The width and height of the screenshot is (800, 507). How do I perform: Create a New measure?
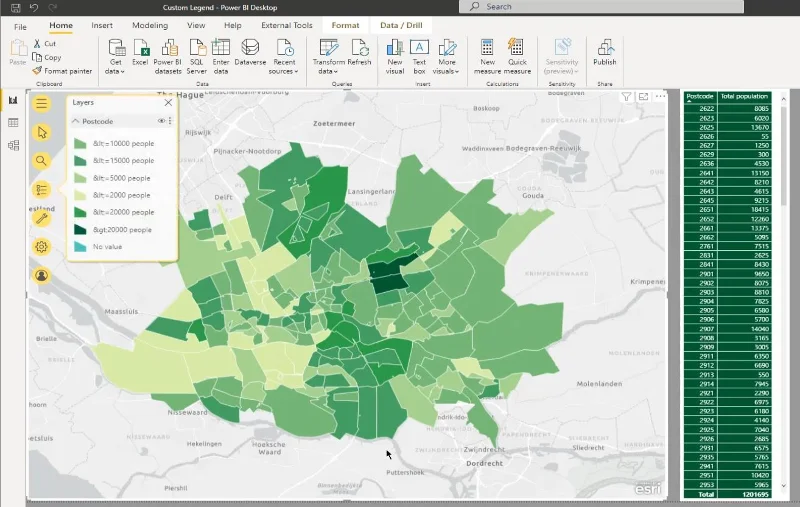tap(487, 57)
